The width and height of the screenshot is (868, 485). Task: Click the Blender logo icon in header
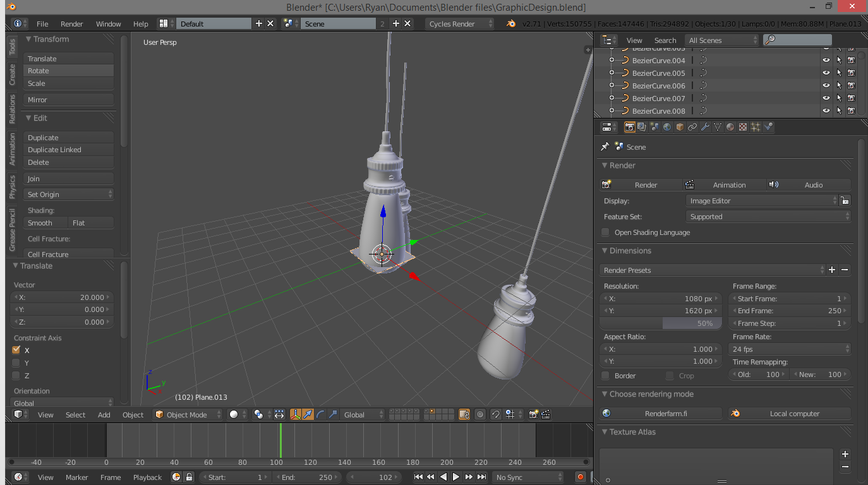tap(511, 23)
